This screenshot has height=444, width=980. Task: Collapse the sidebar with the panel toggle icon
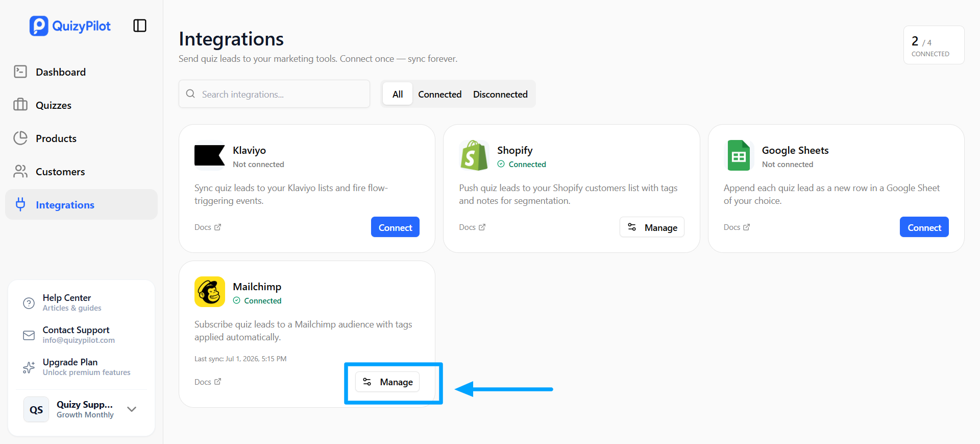pyautogui.click(x=140, y=26)
